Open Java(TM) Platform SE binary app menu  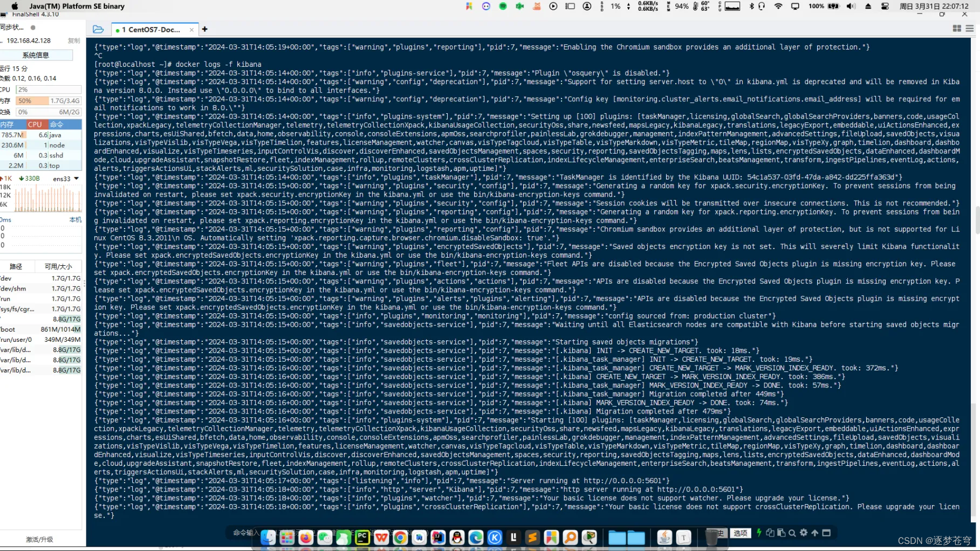click(77, 6)
